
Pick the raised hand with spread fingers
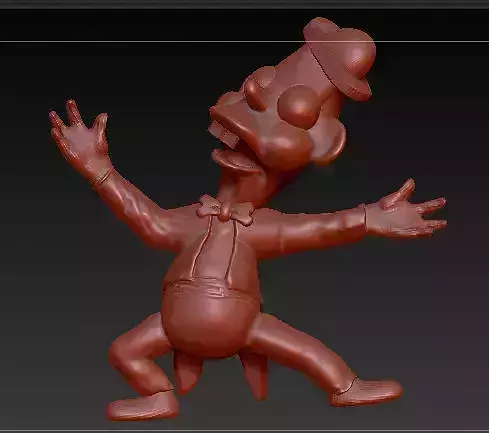(x=82, y=143)
